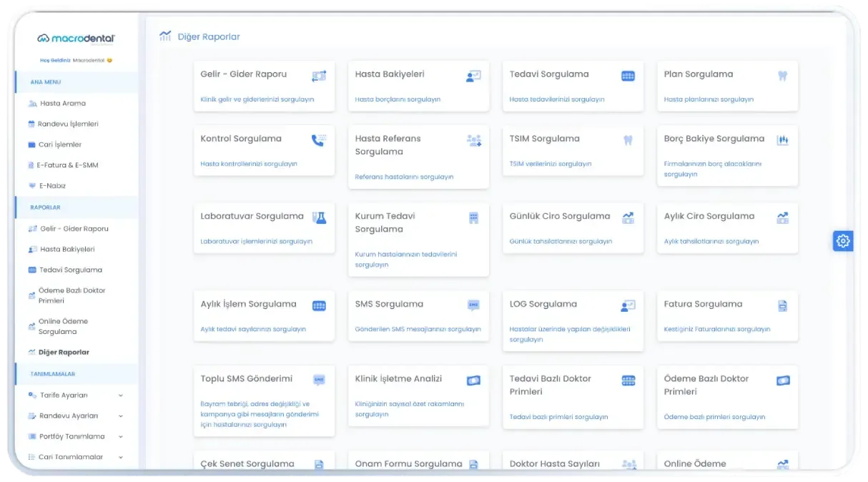Click the Fatura Sorgulama document icon
Screen dimensions: 868x482
(782, 305)
